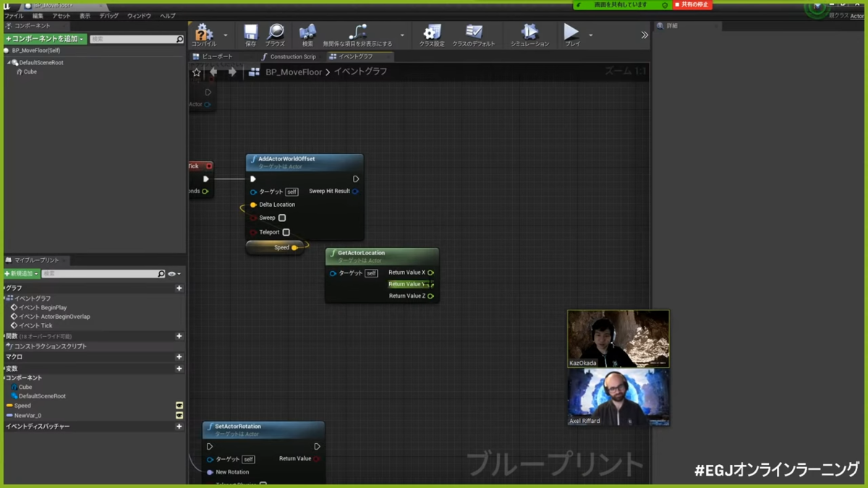Go back with graph left arrow

(x=213, y=72)
